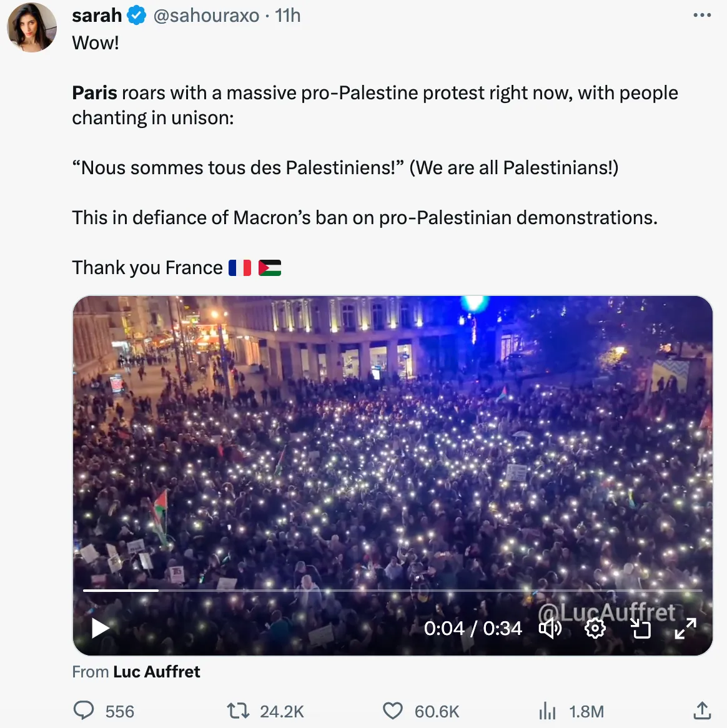
Task: Open replies via comment icon
Action: [84, 711]
